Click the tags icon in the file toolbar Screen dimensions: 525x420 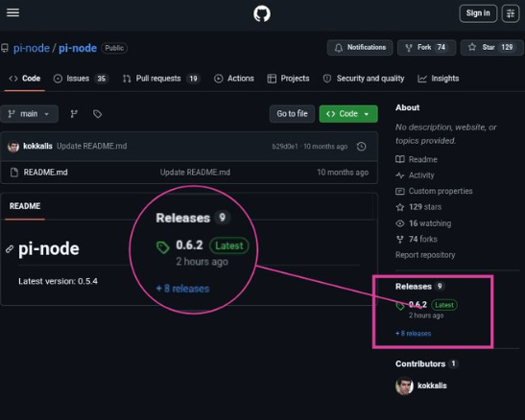[x=98, y=114]
